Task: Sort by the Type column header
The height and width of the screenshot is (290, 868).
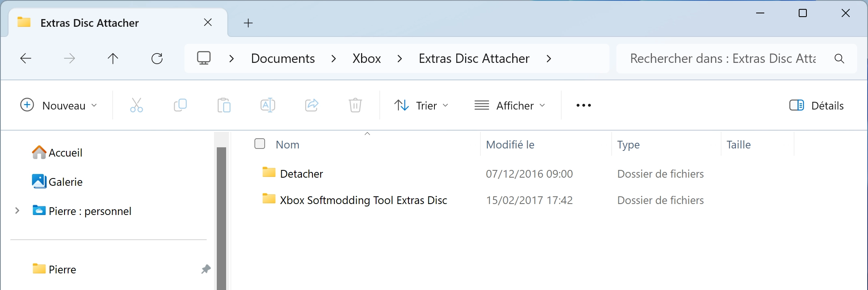Action: (x=629, y=144)
